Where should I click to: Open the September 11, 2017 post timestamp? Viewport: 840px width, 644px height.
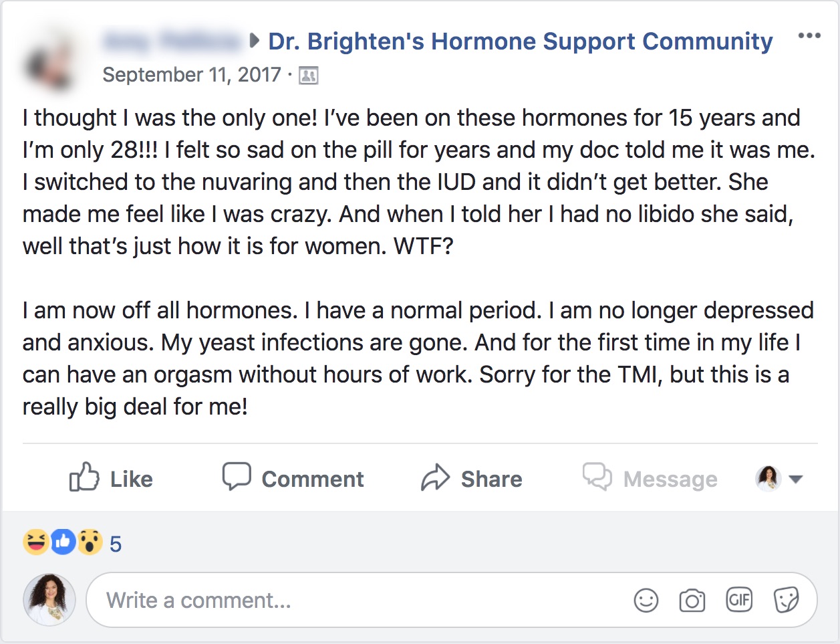[x=192, y=75]
